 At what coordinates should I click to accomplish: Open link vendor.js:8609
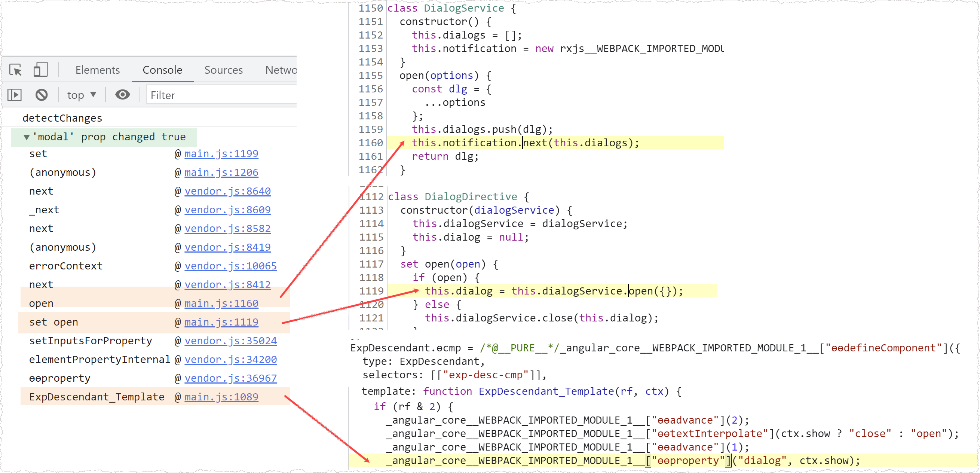point(227,210)
